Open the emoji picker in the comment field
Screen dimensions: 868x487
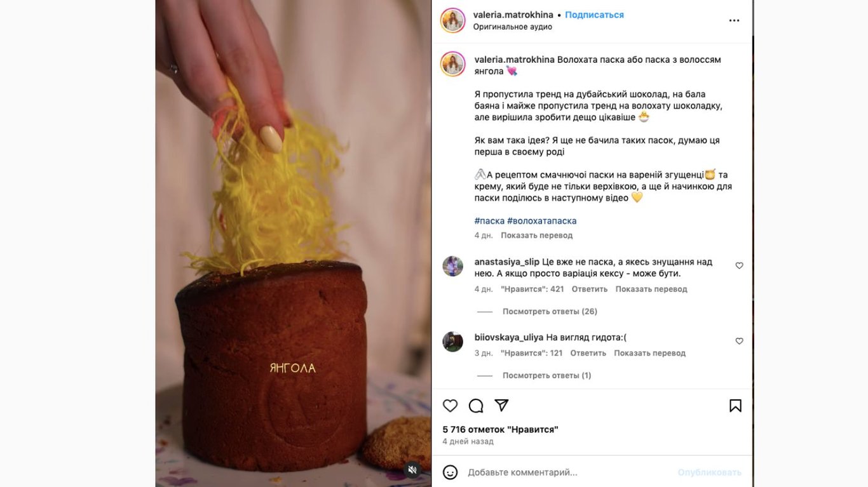click(x=451, y=471)
